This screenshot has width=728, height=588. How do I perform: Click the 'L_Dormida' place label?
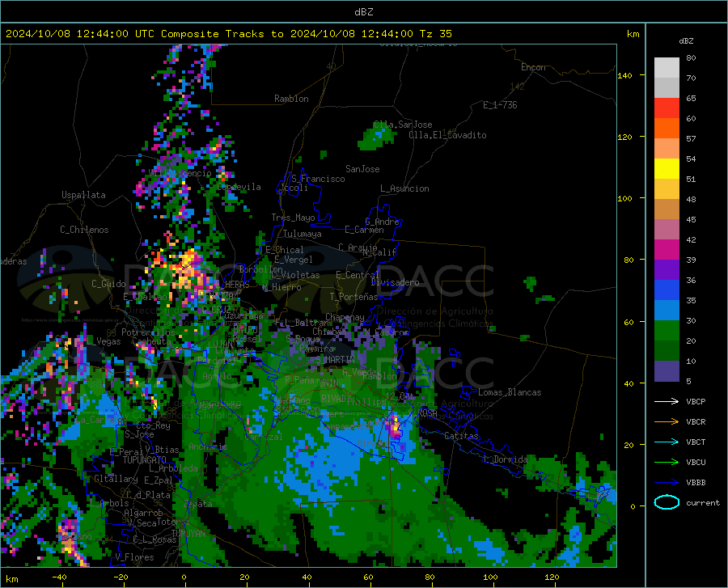(505, 459)
